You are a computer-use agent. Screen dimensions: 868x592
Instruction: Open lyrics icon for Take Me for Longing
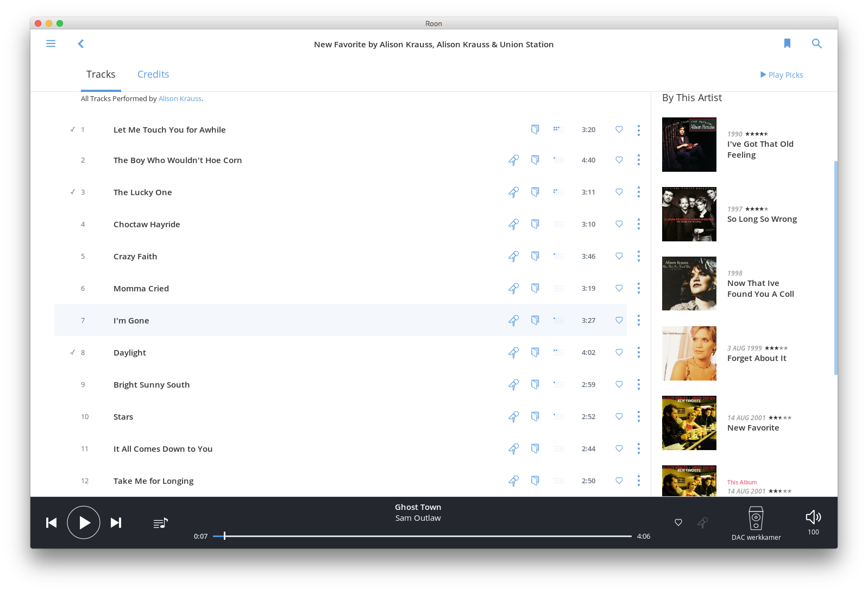(x=535, y=481)
